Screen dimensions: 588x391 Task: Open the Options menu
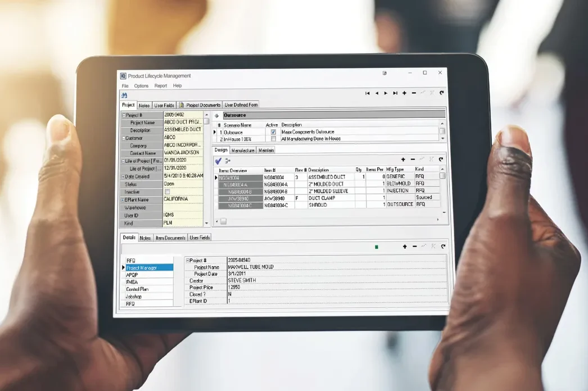click(x=141, y=86)
